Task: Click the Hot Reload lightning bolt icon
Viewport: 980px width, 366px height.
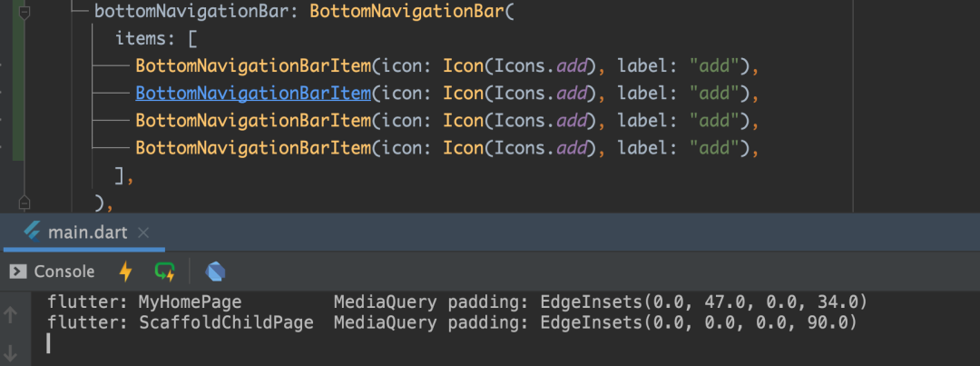Action: 125,272
